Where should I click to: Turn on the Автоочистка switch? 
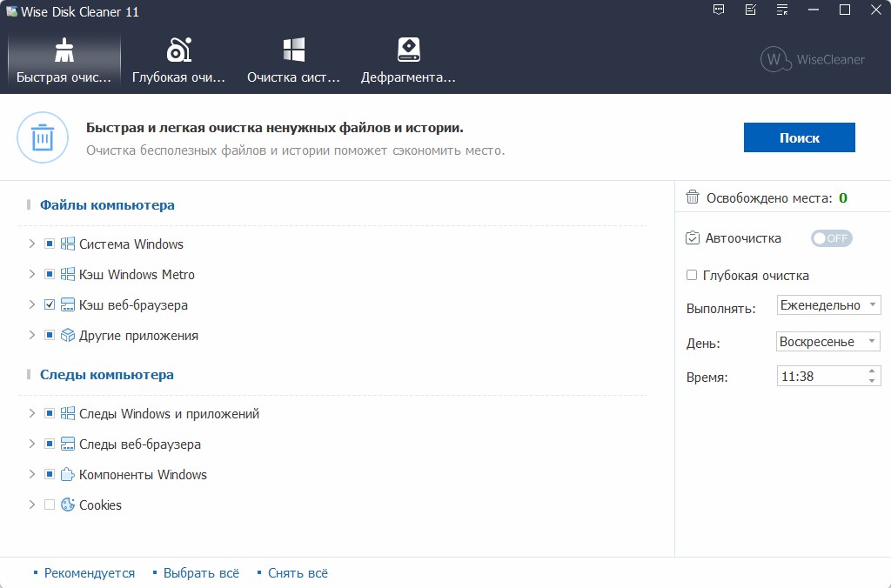831,238
